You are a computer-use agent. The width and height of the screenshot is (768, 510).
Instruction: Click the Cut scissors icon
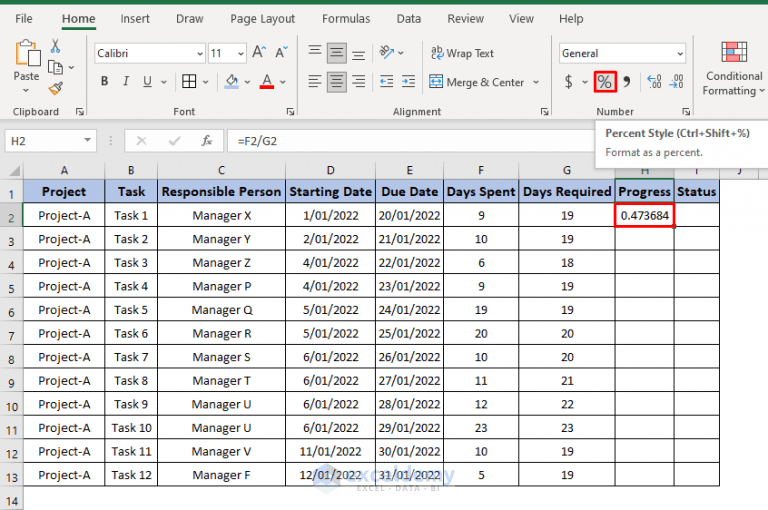55,46
